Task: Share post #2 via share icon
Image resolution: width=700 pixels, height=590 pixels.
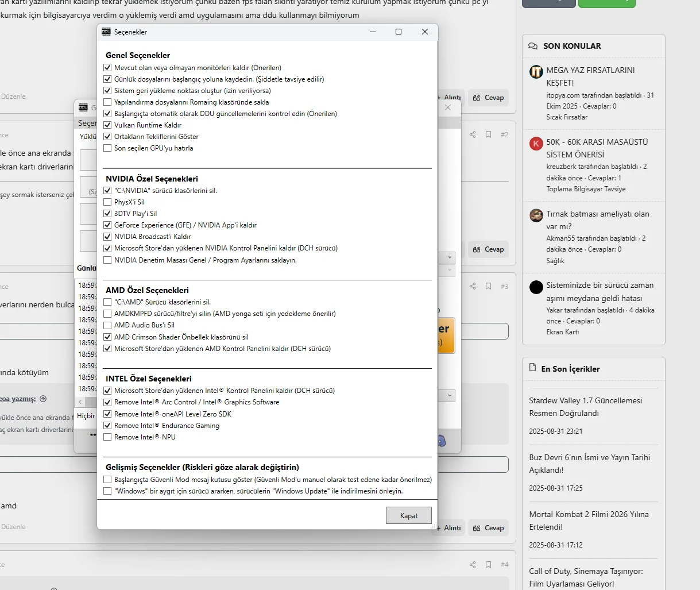Action: [473, 134]
